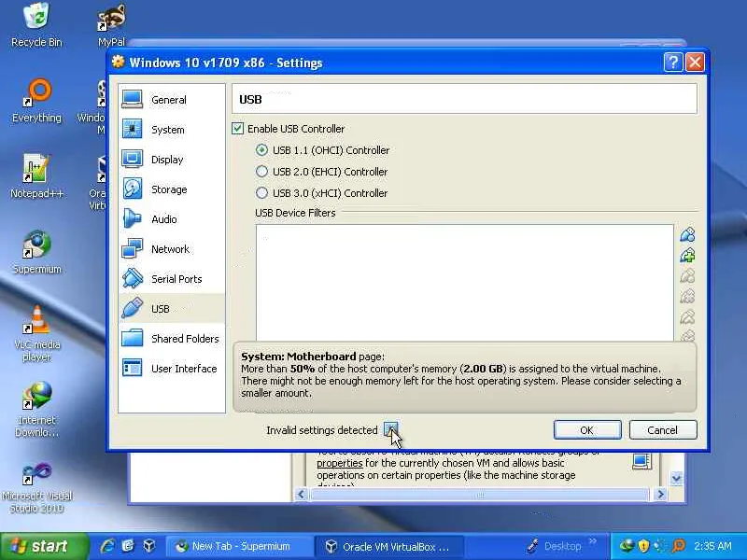Viewport: 747px width, 560px height.
Task: Click the disabled move filter up icon
Action: pyautogui.click(x=687, y=316)
